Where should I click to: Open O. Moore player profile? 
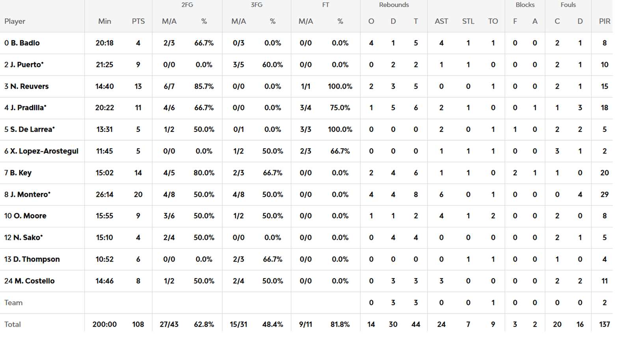[x=30, y=216]
